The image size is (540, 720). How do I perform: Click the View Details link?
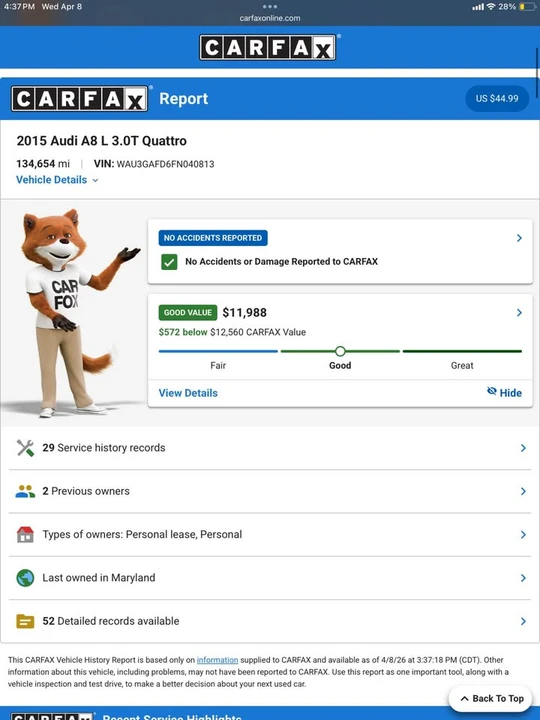(x=188, y=393)
